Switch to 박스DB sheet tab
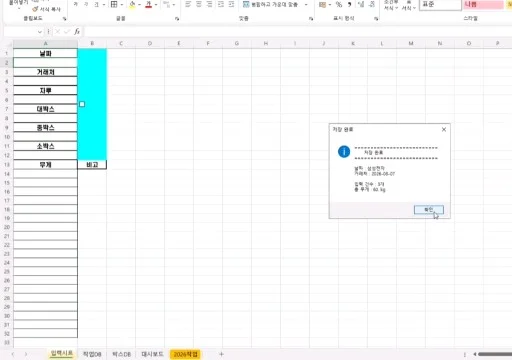This screenshot has height=360, width=512. (x=121, y=354)
